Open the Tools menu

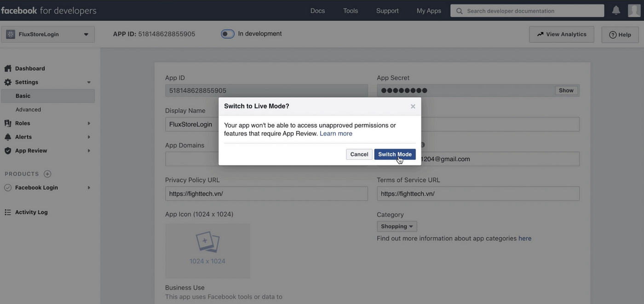point(351,11)
